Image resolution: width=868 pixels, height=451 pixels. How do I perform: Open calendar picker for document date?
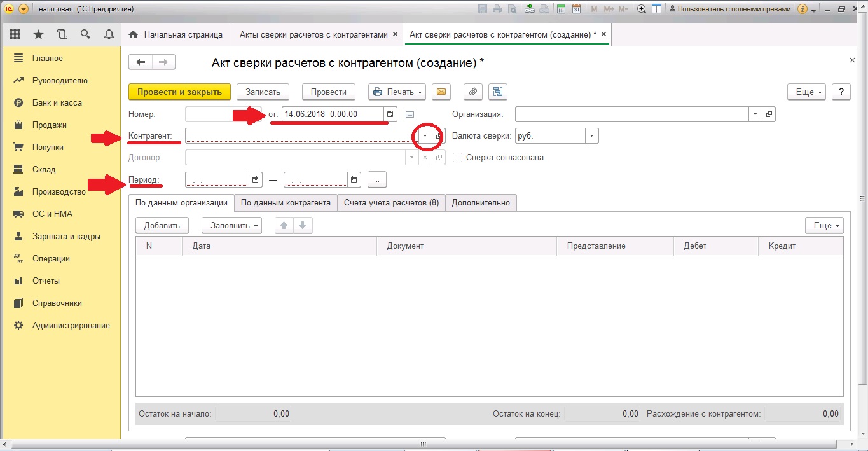click(390, 114)
